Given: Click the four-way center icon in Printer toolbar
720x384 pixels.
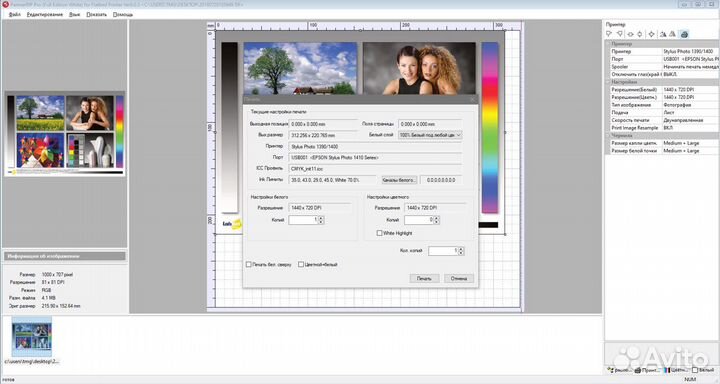Looking at the screenshot, I should pyautogui.click(x=652, y=34).
